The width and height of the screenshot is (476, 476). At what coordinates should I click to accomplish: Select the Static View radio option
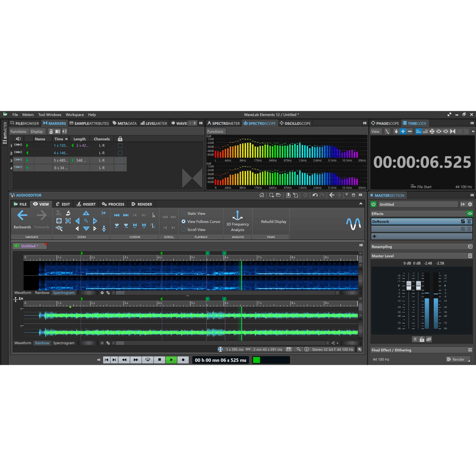tap(184, 213)
